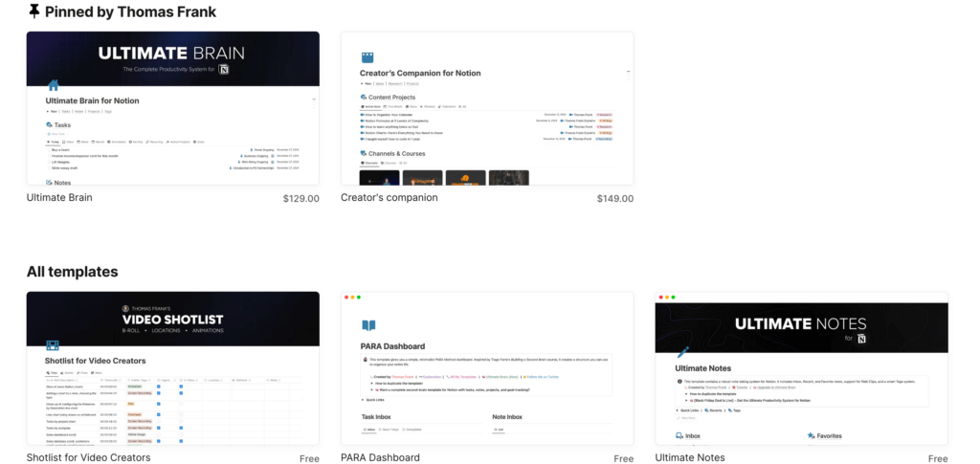Toggle the first checkbox in Shotlist table
The image size is (980, 464).
tap(160, 385)
